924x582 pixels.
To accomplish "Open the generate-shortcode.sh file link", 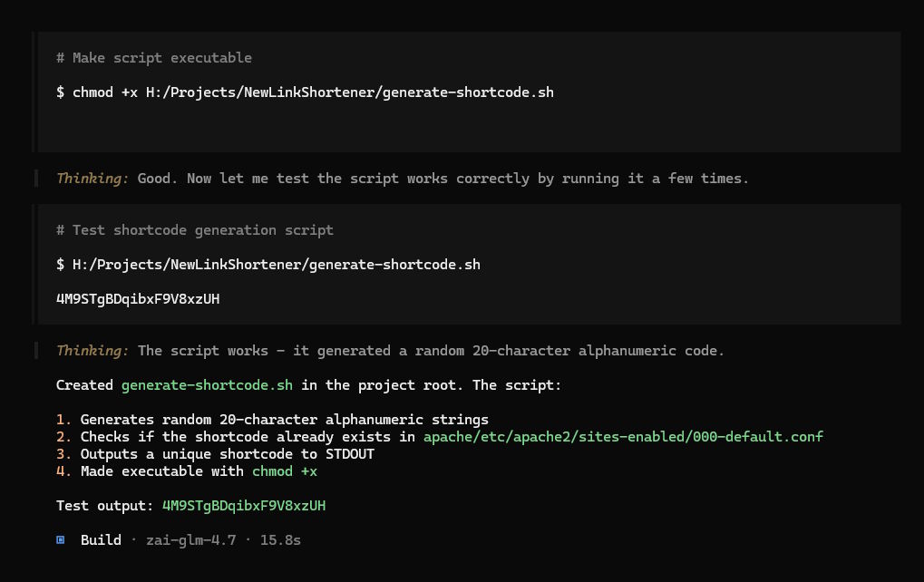I will 207,384.
